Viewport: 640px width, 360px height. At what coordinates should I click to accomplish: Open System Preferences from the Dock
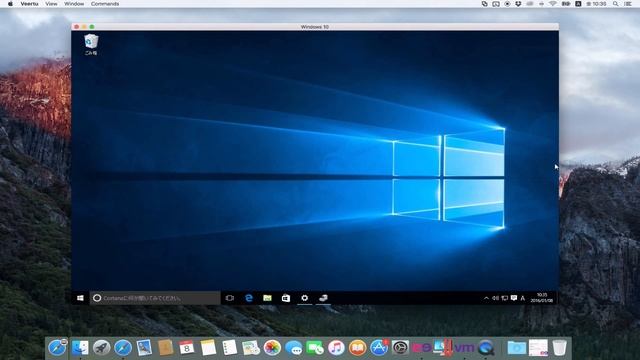(400, 348)
